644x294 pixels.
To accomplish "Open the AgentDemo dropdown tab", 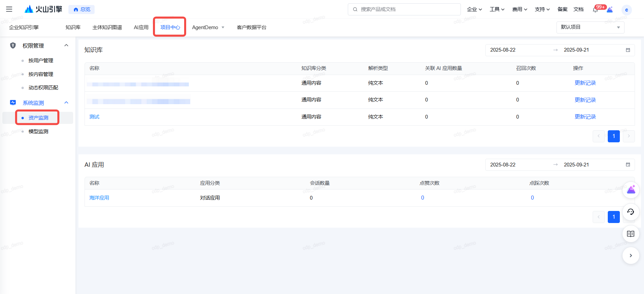I will point(208,27).
